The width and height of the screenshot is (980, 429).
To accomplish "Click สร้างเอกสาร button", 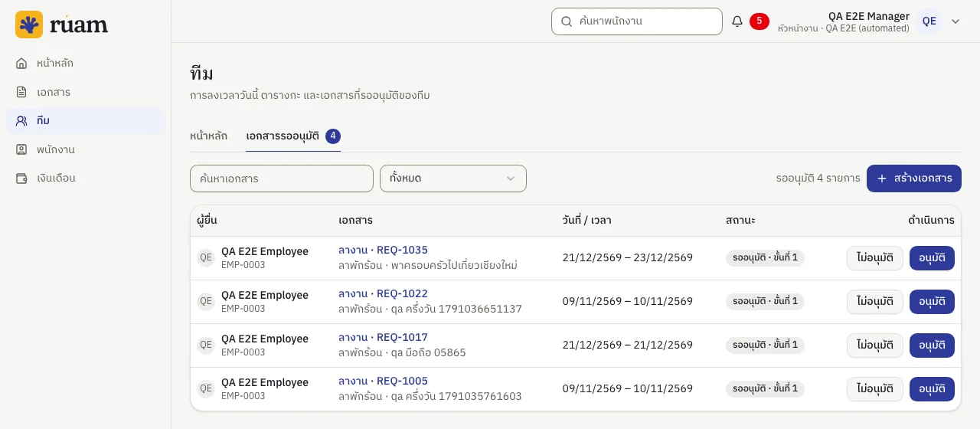I will point(914,178).
